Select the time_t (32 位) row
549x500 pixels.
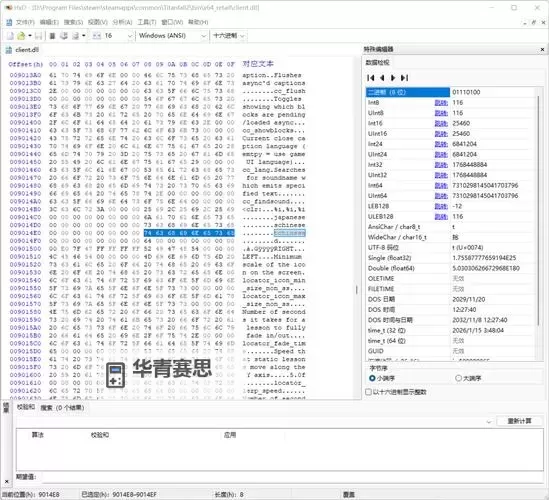point(451,331)
